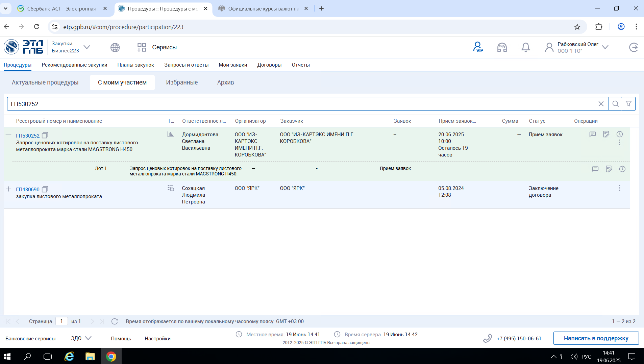Clear the search field with the X

pos(601,104)
